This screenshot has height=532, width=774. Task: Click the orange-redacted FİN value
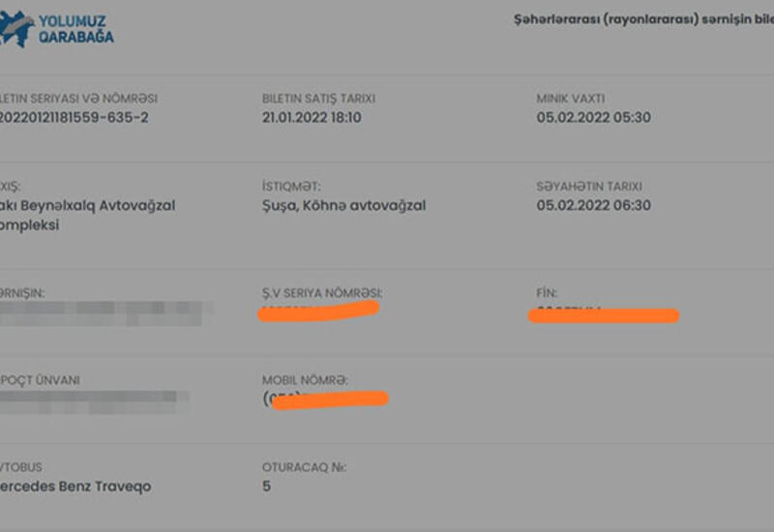click(x=603, y=315)
